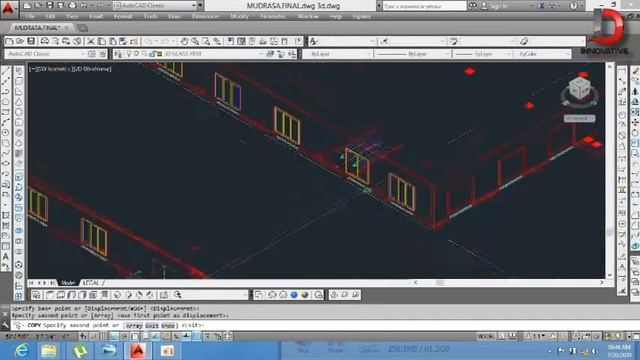Select the Circle tool in the Draw toolbar
This screenshot has height=360, width=640.
[x=6, y=133]
